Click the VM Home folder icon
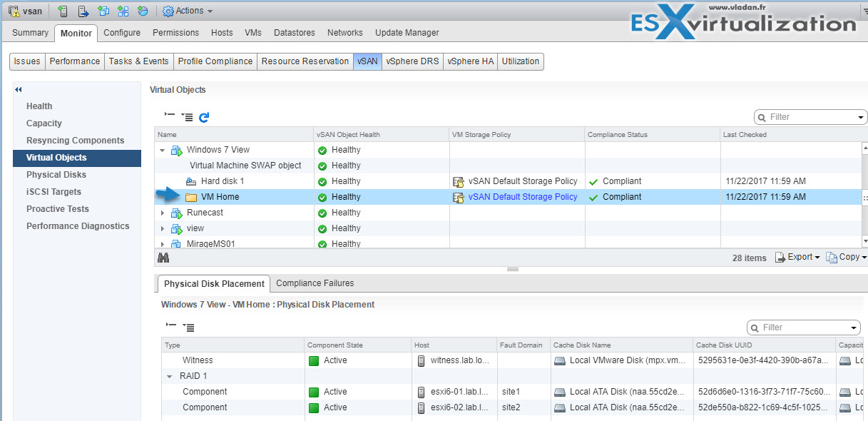 (x=191, y=197)
